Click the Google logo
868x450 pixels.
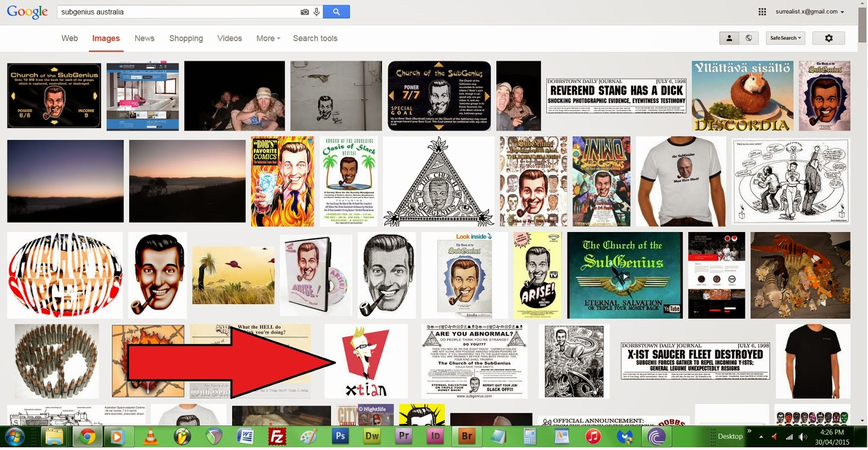pyautogui.click(x=27, y=12)
